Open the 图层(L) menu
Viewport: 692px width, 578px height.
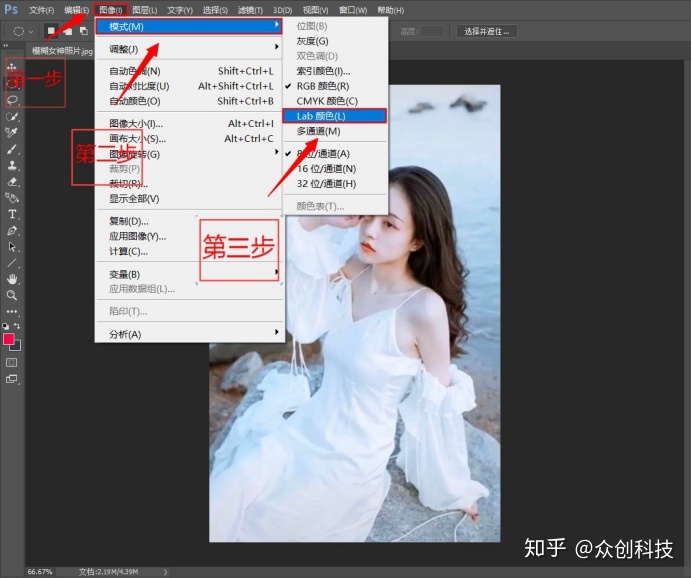click(144, 10)
